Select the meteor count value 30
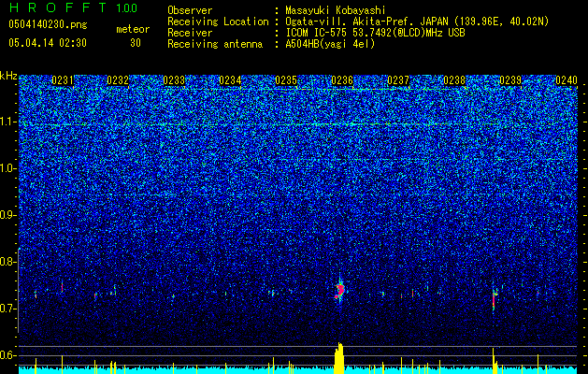Viewport: 588px width, 374px height. [136, 43]
